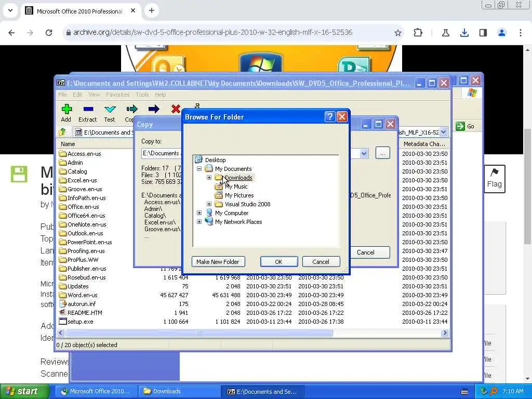The height and width of the screenshot is (399, 532).
Task: Open the Tools menu in 7-Zip
Action: tap(142, 95)
